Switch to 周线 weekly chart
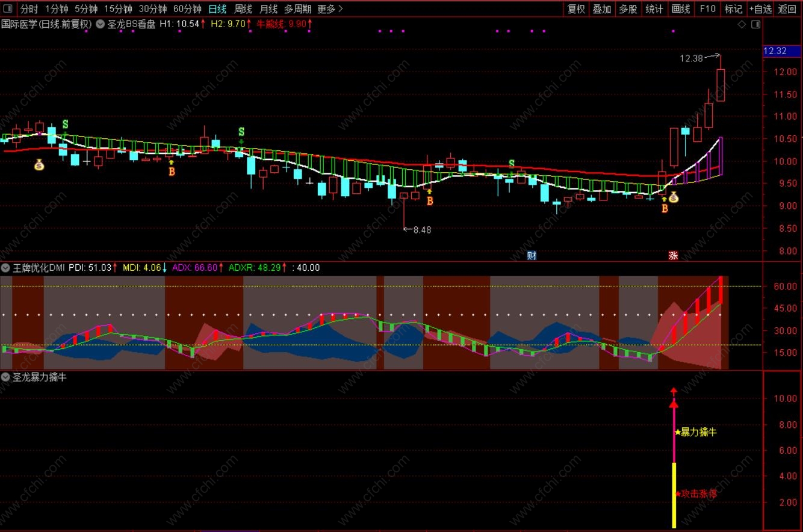The width and height of the screenshot is (803, 532). [243, 9]
